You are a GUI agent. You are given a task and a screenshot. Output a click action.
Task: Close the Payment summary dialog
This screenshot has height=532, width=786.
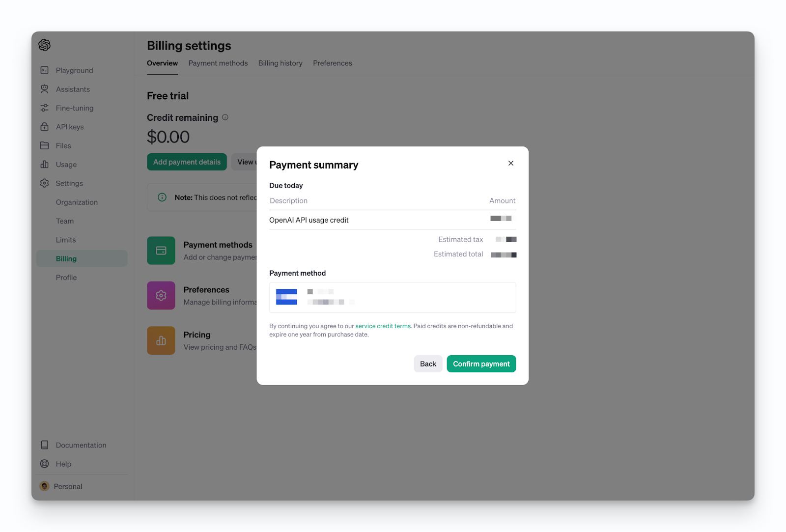[x=511, y=163]
